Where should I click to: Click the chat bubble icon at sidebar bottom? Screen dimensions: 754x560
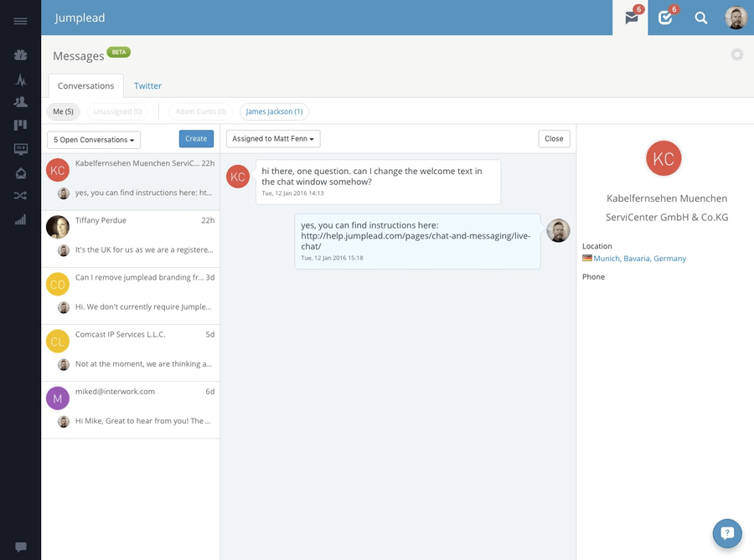tap(21, 547)
